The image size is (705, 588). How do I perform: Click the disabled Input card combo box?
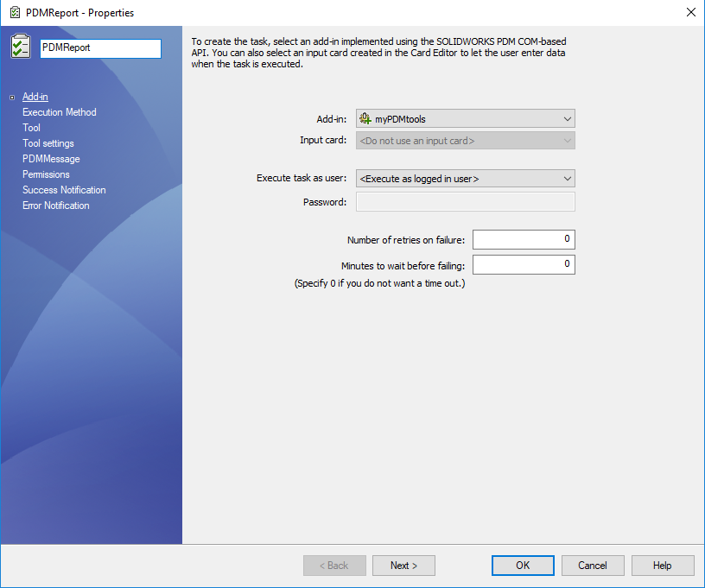click(x=465, y=141)
